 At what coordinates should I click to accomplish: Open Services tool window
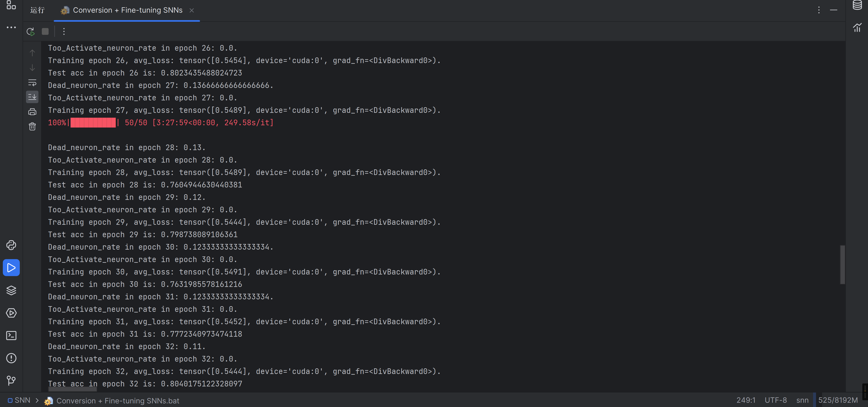tap(11, 313)
